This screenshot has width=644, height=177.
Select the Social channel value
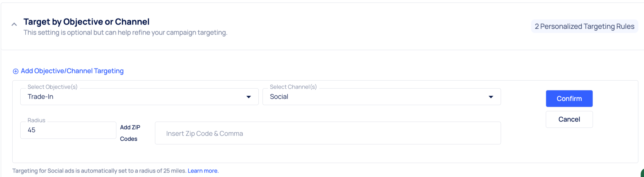point(279,97)
